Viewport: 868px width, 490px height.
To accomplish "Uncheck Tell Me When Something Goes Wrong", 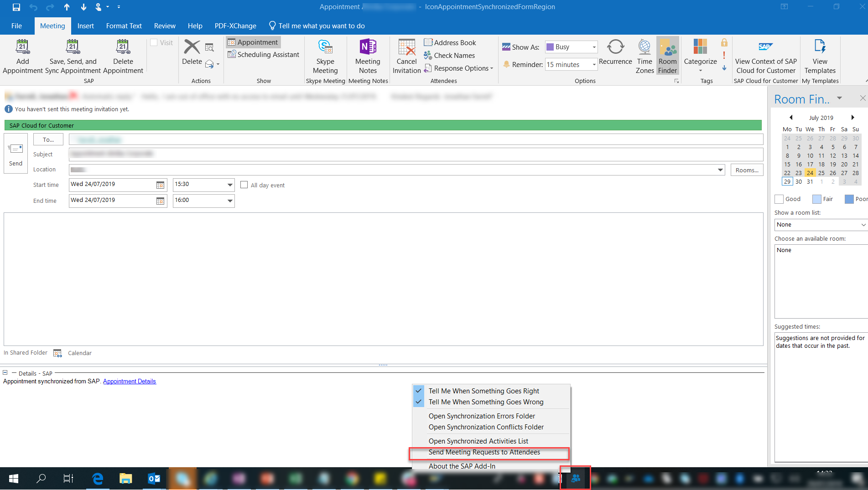I will coord(491,402).
